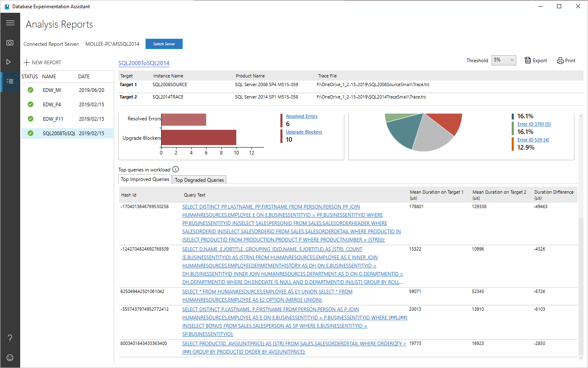The height and width of the screenshot is (368, 588).
Task: Click the SQL2008SOURCE instance name
Action: click(x=170, y=84)
